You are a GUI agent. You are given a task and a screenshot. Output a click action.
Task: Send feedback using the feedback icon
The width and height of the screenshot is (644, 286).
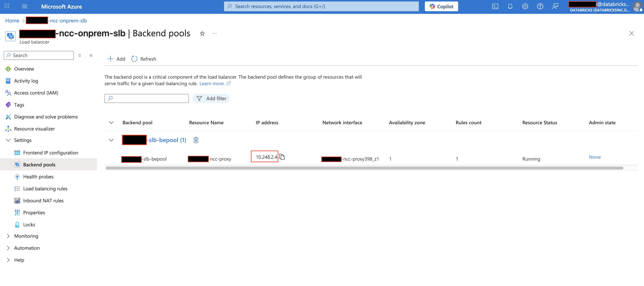[x=555, y=6]
